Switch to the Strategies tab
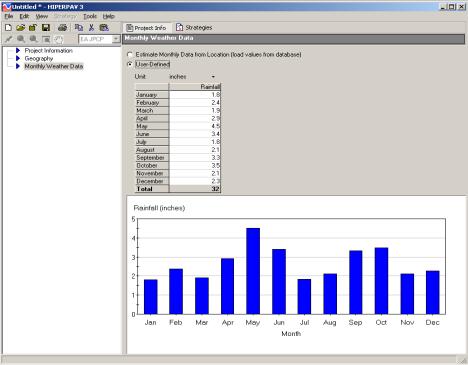This screenshot has width=468, height=365. tap(194, 28)
